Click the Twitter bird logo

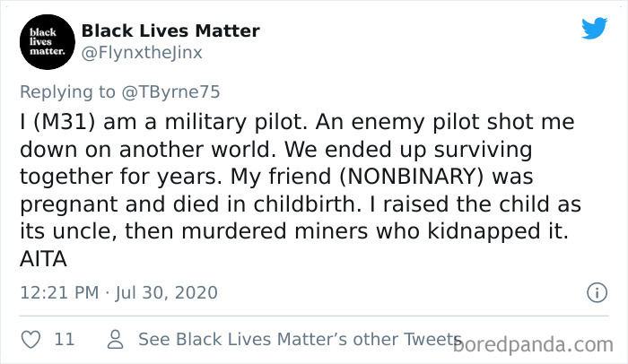click(x=594, y=29)
